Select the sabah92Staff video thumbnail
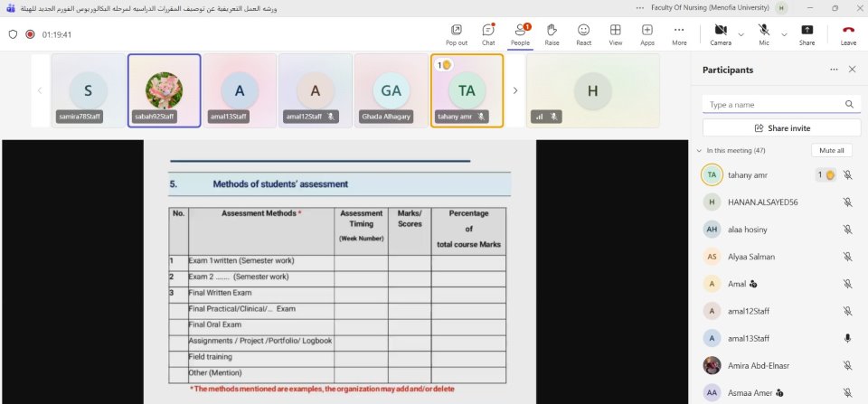 point(164,90)
